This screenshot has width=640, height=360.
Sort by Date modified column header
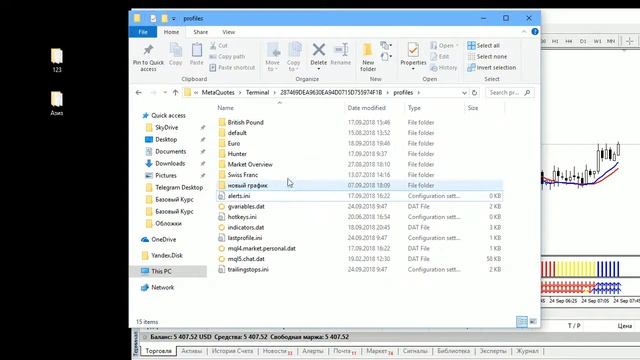tap(367, 108)
